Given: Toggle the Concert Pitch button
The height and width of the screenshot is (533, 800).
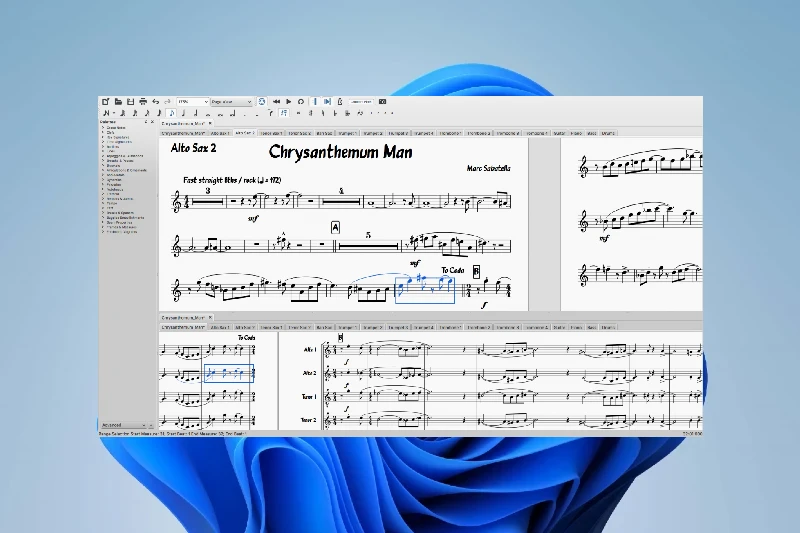Looking at the screenshot, I should pyautogui.click(x=361, y=102).
